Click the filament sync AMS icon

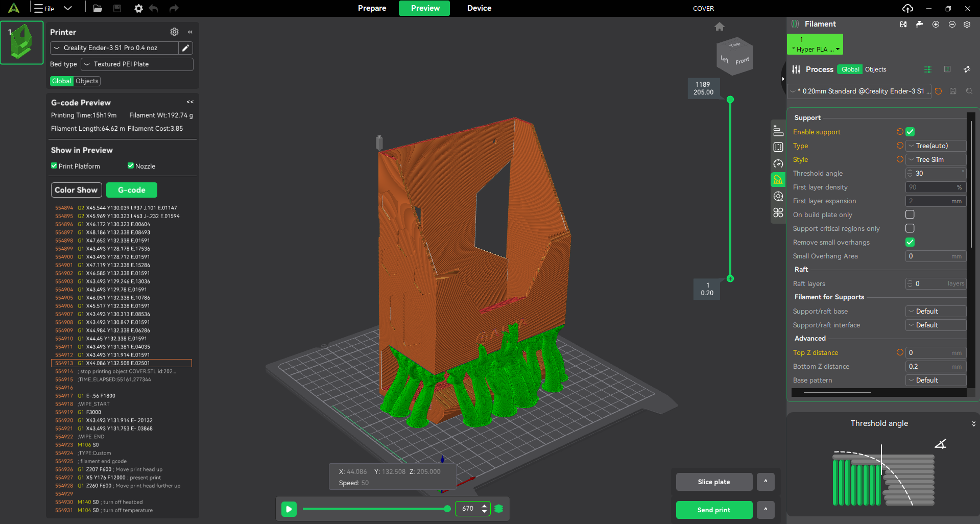click(x=903, y=24)
